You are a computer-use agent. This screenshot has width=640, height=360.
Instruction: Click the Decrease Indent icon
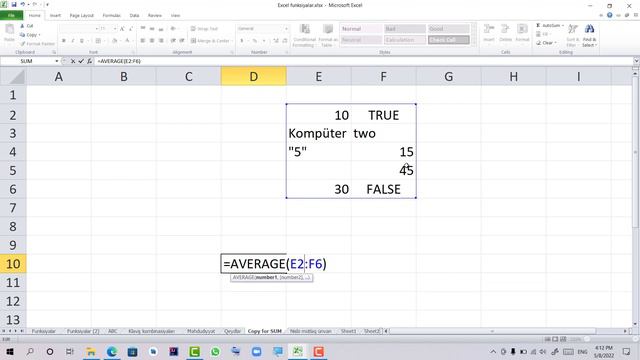[173, 41]
